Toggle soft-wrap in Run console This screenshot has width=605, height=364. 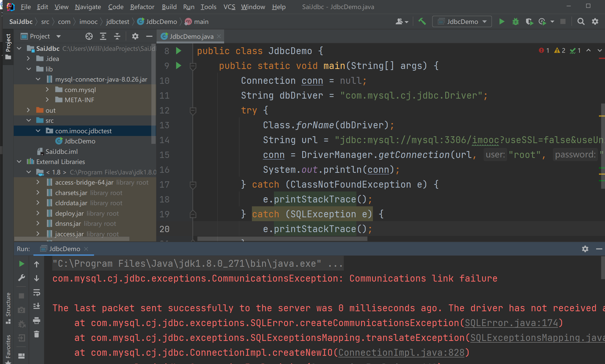[x=36, y=292]
